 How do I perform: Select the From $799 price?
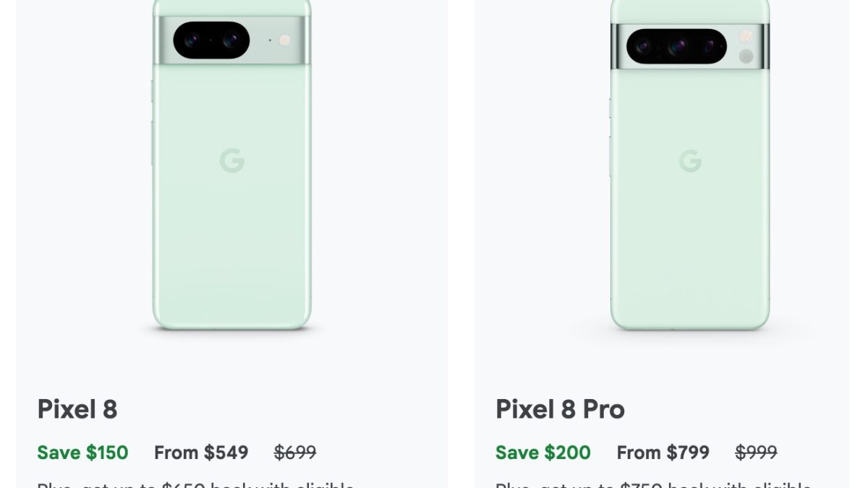coord(663,453)
